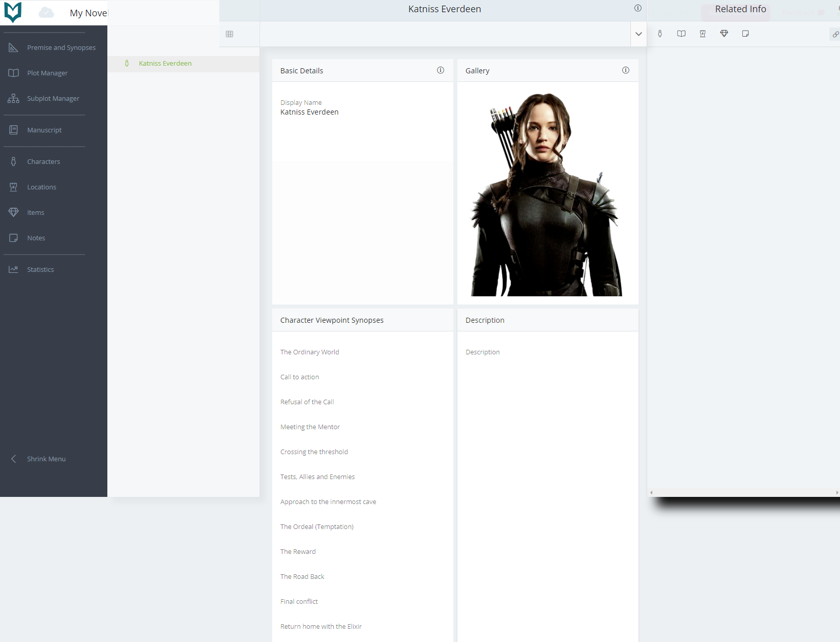
Task: Click the Character Viewpoint Synopses header
Action: (x=332, y=320)
